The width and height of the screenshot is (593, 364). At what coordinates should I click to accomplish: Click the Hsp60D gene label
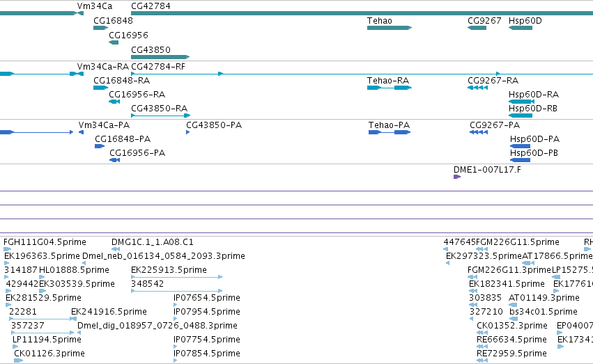click(525, 21)
